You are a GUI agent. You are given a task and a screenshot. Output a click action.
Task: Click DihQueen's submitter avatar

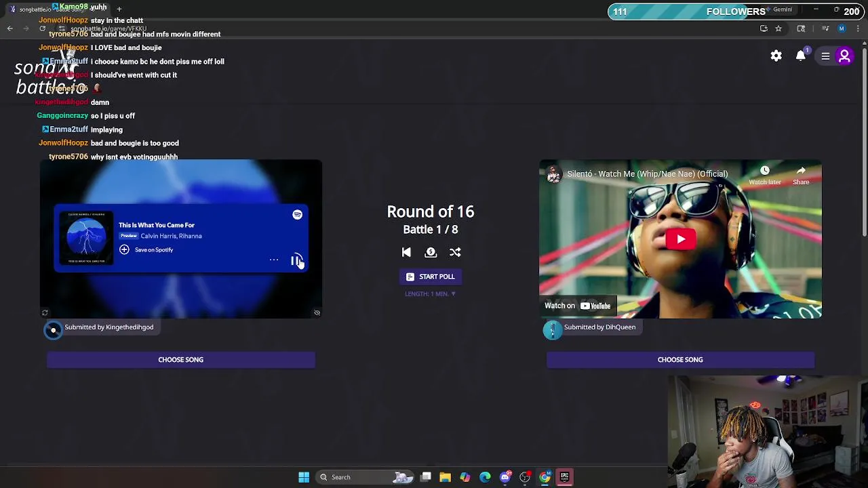point(553,330)
